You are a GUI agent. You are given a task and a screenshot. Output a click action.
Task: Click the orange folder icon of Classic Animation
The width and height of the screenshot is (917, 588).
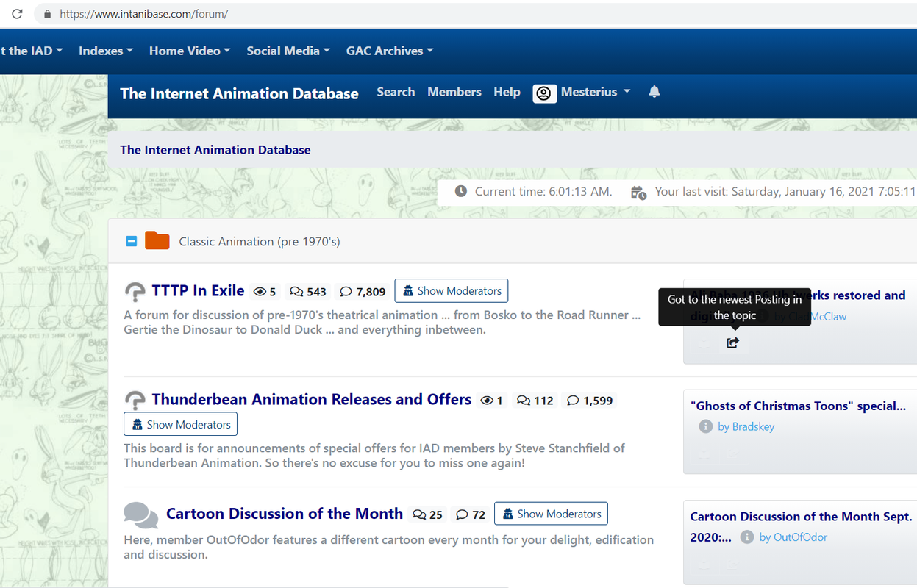pyautogui.click(x=157, y=240)
